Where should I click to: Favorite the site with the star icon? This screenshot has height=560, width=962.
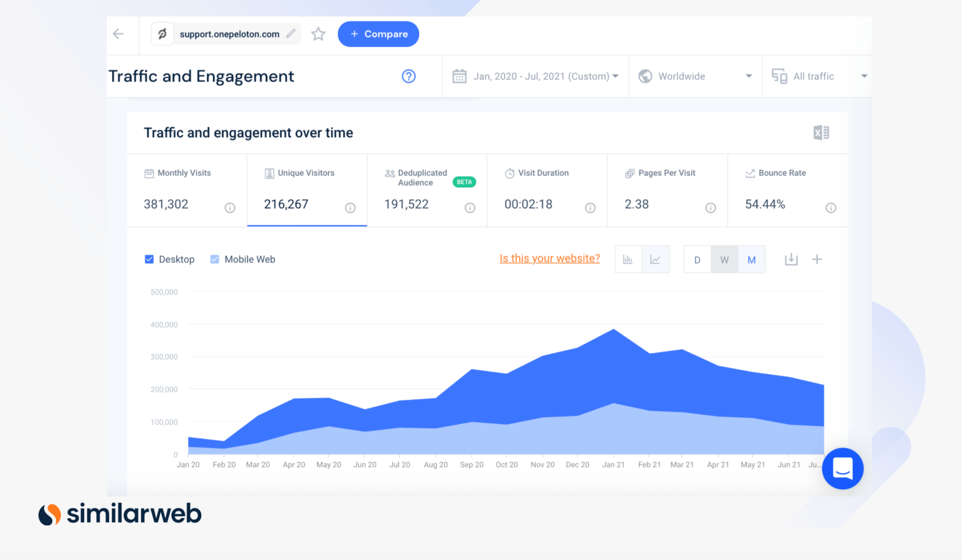pyautogui.click(x=318, y=34)
